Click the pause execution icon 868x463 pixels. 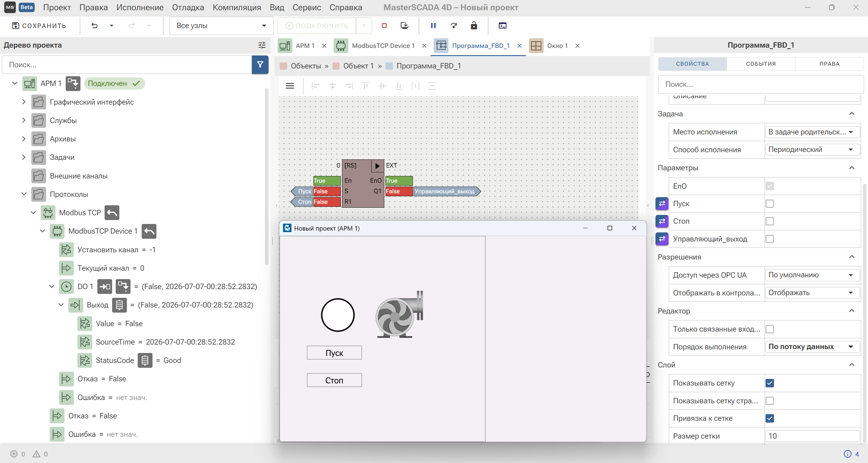tap(433, 26)
